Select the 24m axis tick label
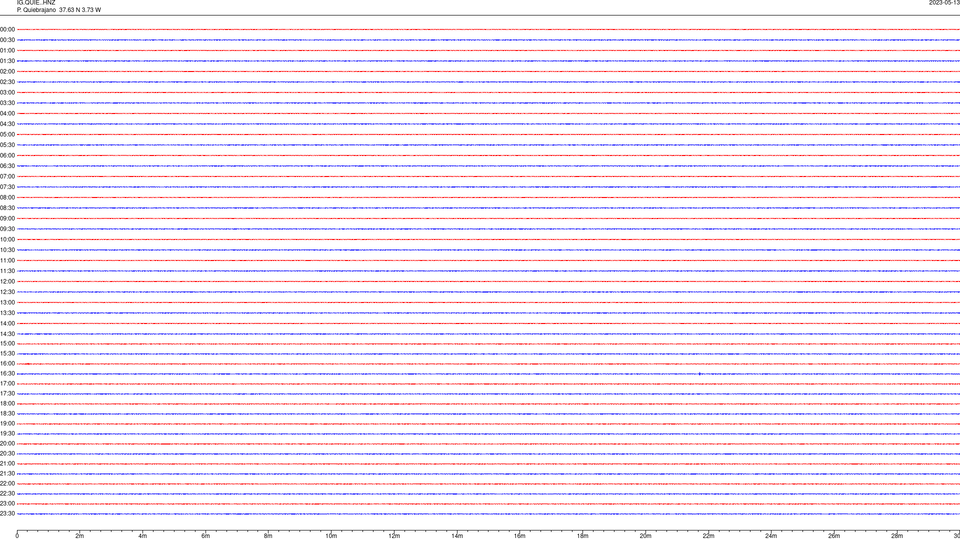This screenshot has height=540, width=960. point(771,536)
